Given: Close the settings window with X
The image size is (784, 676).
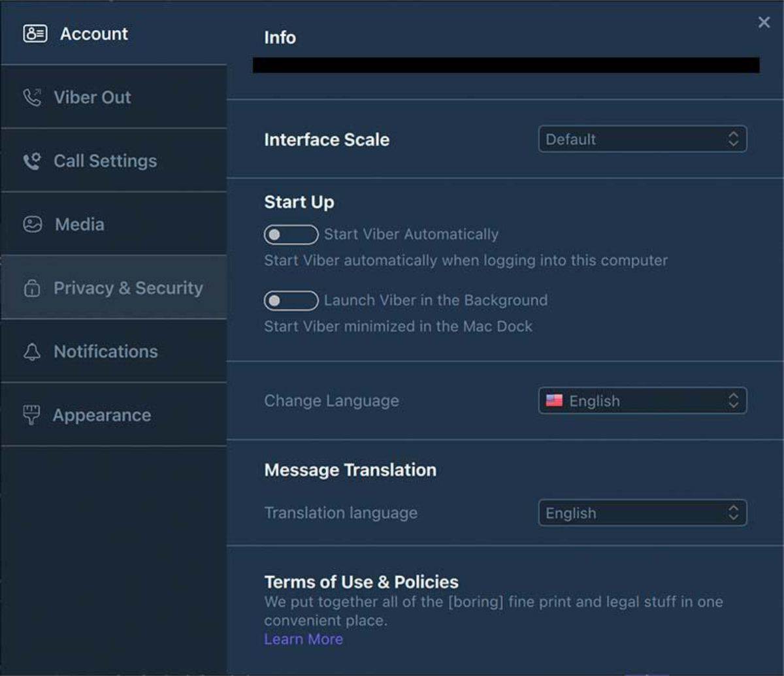Looking at the screenshot, I should 764,23.
